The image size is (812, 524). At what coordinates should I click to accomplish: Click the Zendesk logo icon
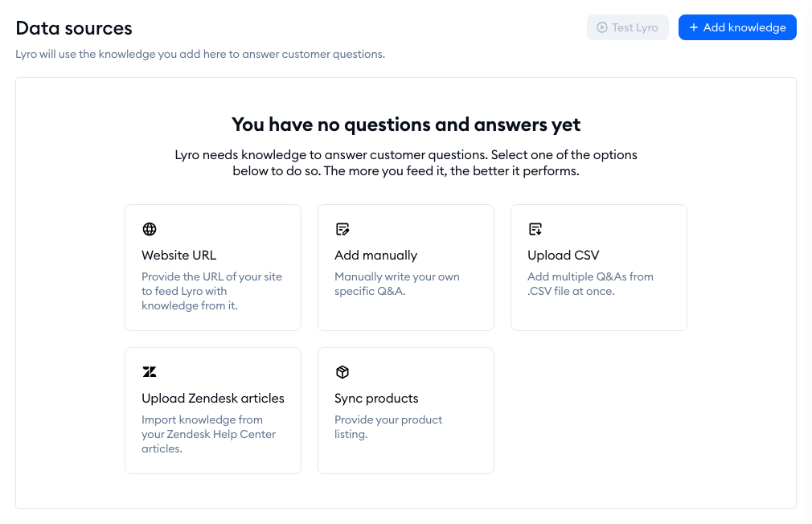pos(150,372)
